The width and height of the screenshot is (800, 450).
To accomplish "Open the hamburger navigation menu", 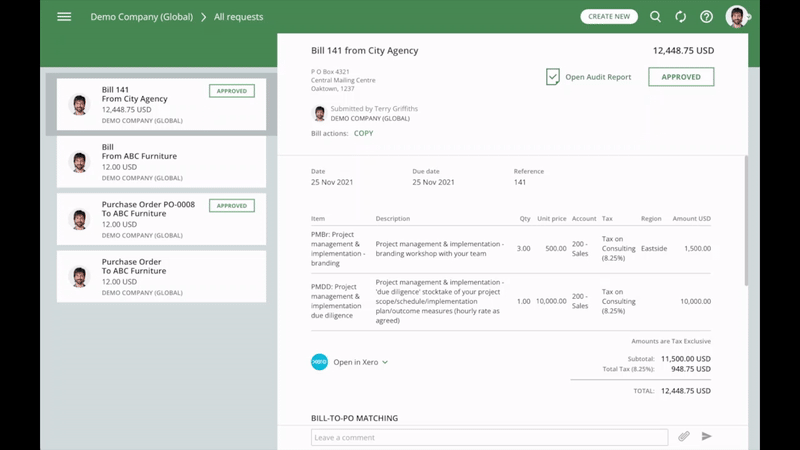I will (x=64, y=17).
